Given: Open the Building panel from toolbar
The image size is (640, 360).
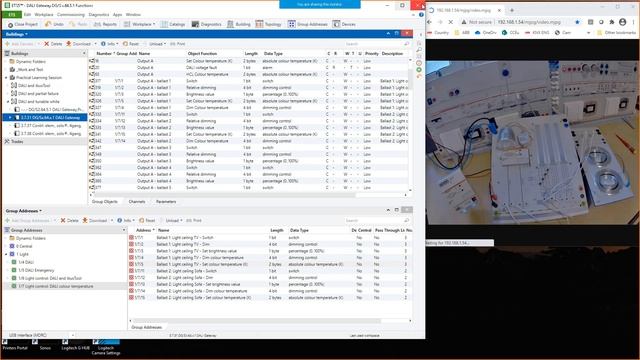Looking at the screenshot, I should point(239,24).
